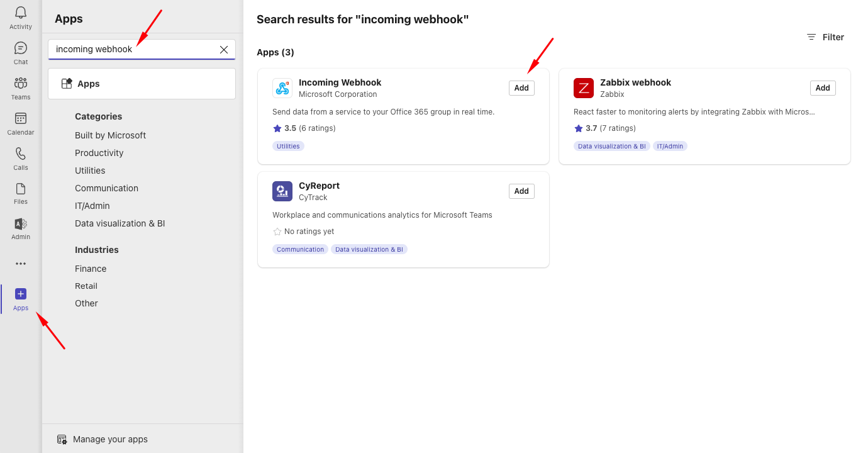Browse the IT/Admin category
Screen dimensions: 868x453
click(x=92, y=206)
